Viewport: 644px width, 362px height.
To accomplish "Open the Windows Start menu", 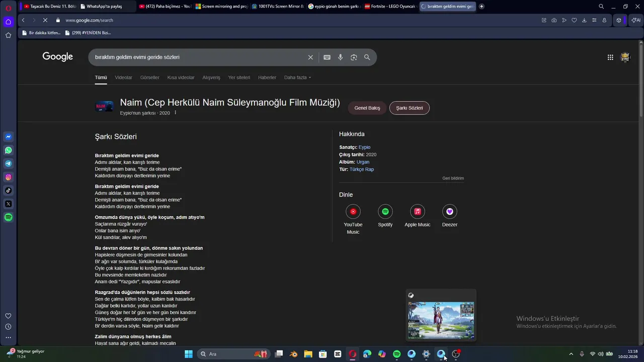I will click(x=188, y=354).
